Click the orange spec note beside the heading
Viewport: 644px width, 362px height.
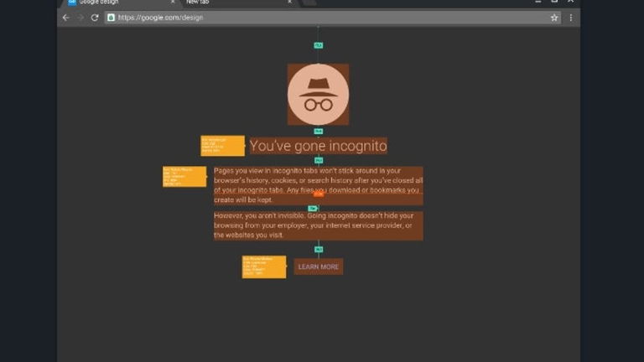point(222,146)
